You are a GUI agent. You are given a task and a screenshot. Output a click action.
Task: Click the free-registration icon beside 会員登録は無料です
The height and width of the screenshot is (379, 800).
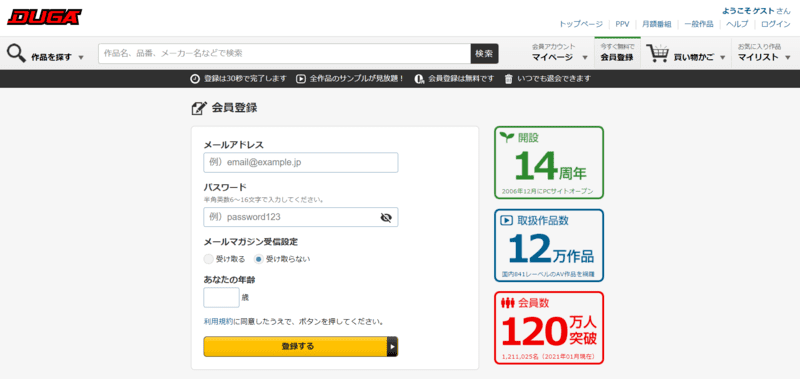pyautogui.click(x=419, y=79)
